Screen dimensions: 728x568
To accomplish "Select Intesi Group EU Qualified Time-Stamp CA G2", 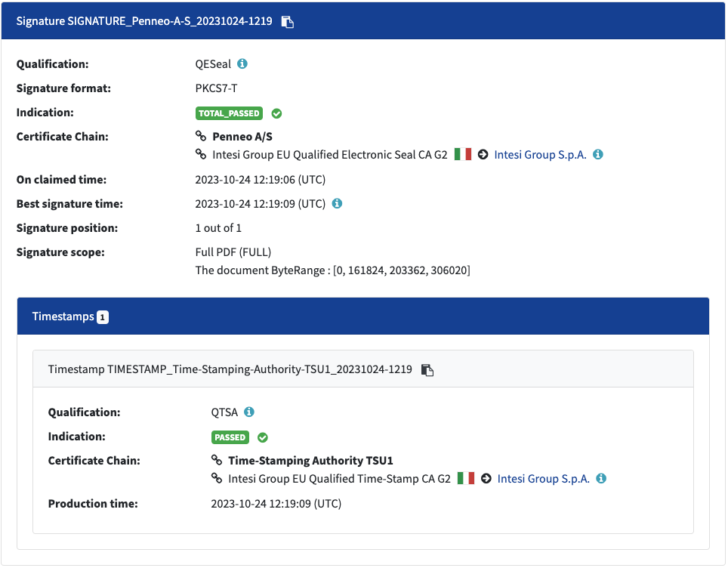I will [x=339, y=479].
